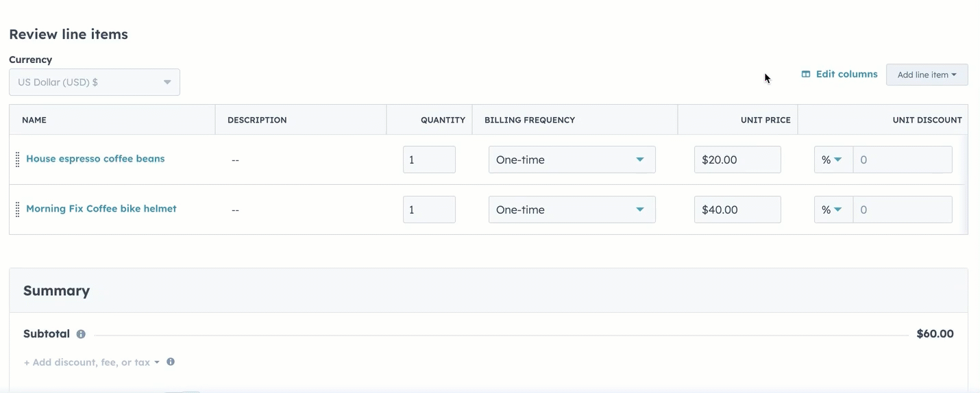Click info icon beside Add discount, fee, or tax
The image size is (980, 393).
click(x=171, y=362)
